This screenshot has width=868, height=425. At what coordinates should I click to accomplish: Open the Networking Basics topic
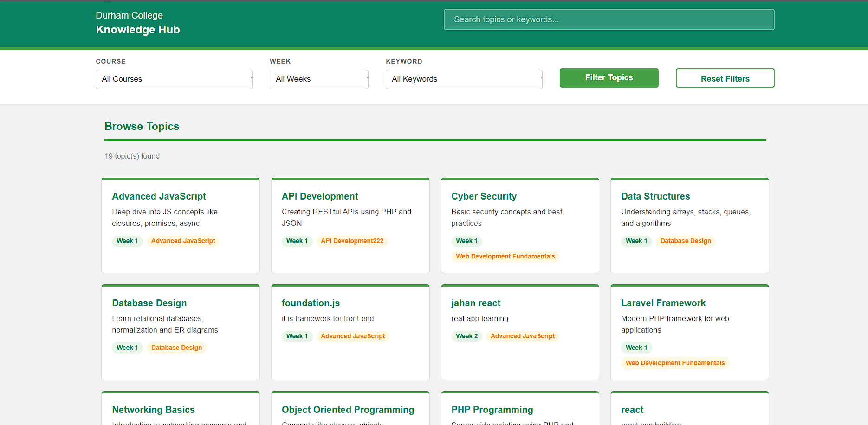pyautogui.click(x=153, y=410)
